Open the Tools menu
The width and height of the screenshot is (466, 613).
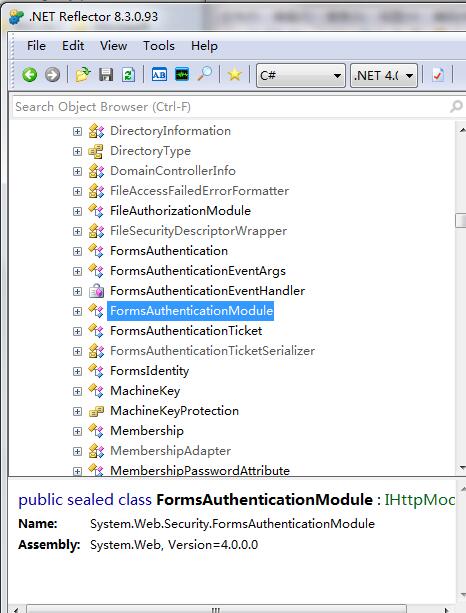coord(159,46)
